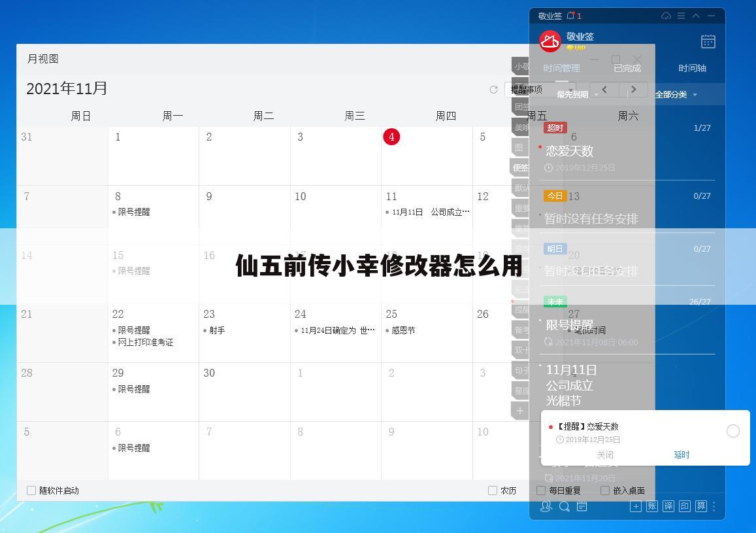Image resolution: width=756 pixels, height=533 pixels.
Task: Open the 11月11日 公司成立 光棍节 note
Action: 571,385
